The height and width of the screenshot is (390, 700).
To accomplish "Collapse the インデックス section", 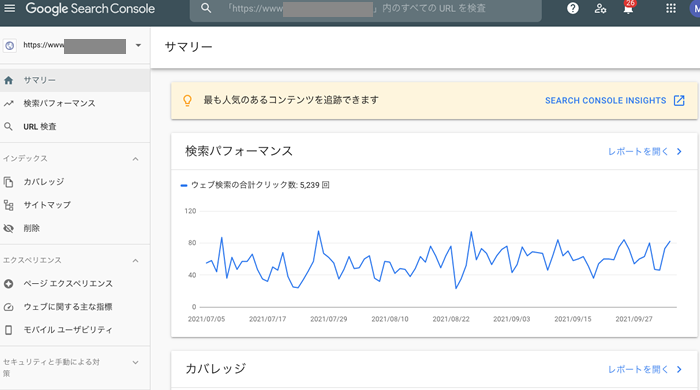I will 136,159.
